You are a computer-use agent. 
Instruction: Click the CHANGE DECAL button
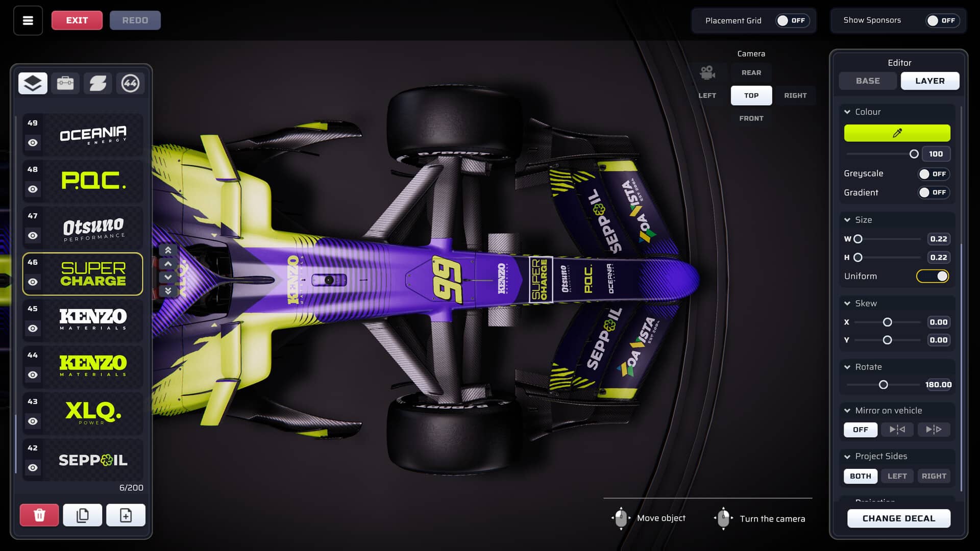click(x=899, y=518)
